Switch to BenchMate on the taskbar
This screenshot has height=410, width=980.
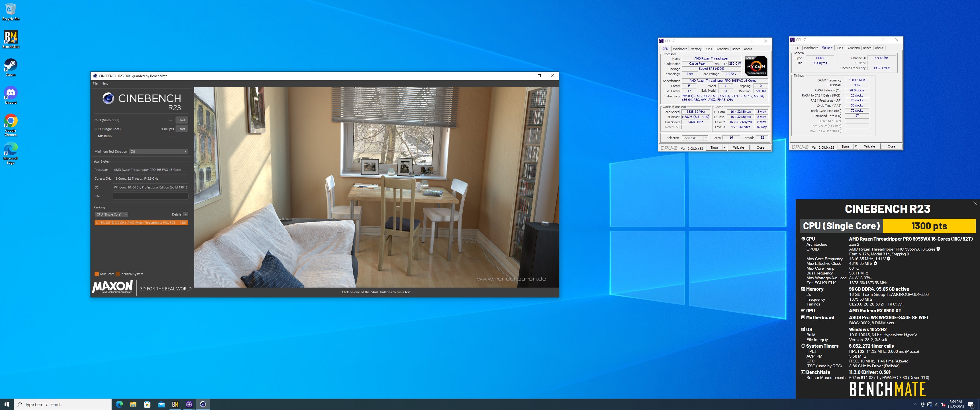coord(175,404)
